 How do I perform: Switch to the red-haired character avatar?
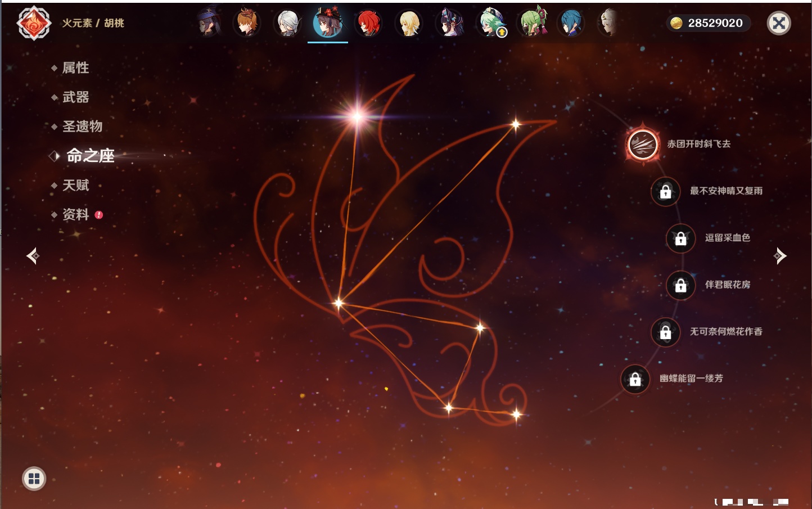coord(368,23)
